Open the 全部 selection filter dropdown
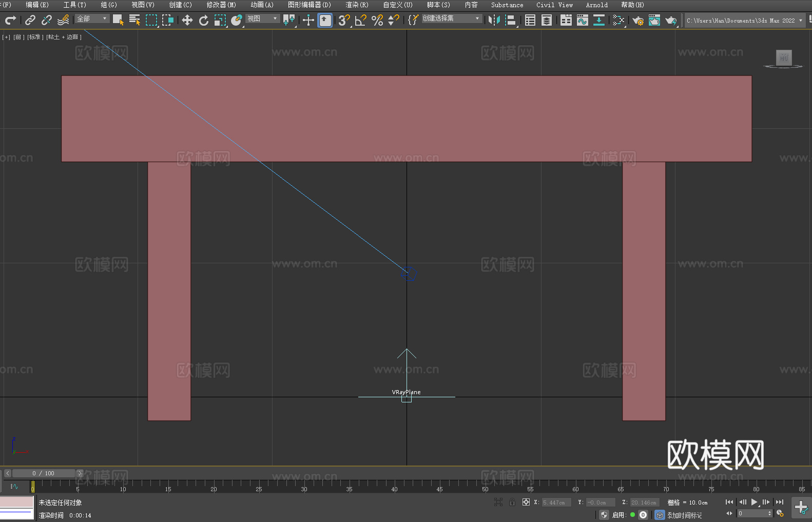The image size is (812, 522). tap(92, 18)
